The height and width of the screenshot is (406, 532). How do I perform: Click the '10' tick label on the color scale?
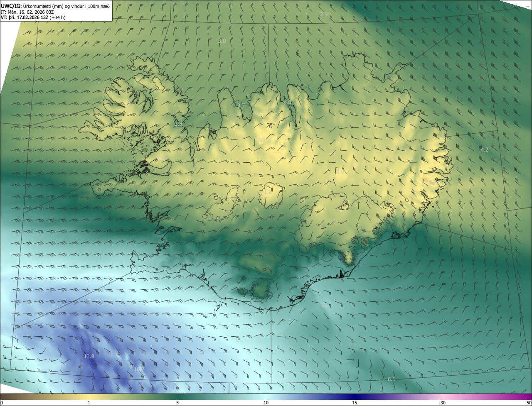(x=266, y=403)
